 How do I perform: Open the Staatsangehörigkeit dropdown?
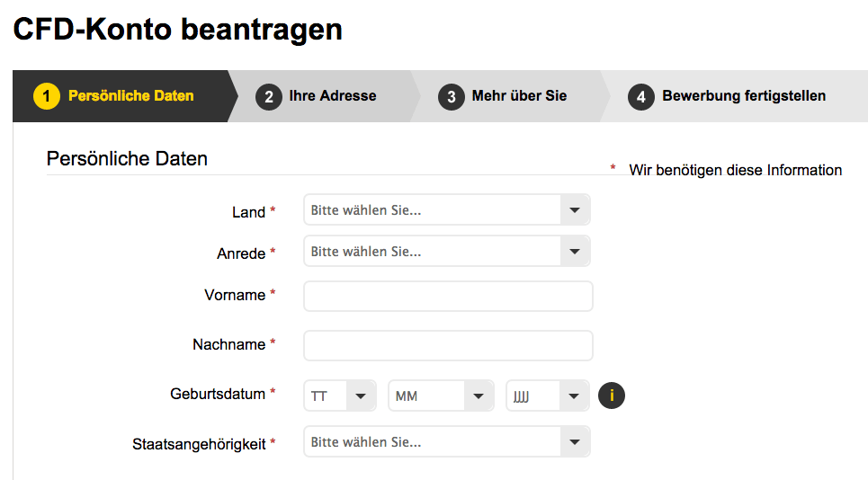point(447,442)
